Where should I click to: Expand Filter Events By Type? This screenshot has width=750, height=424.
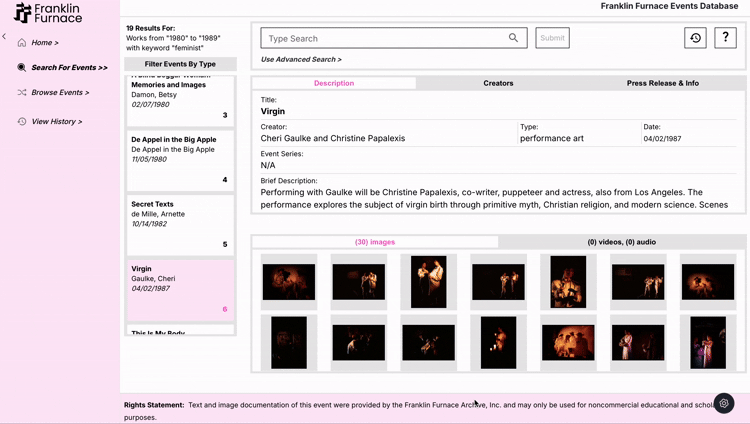pyautogui.click(x=180, y=64)
